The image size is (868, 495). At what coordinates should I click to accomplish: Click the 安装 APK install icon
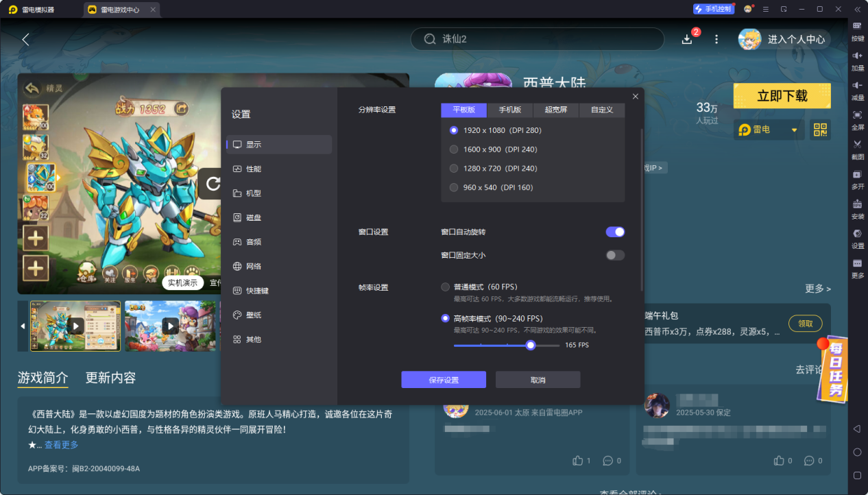[857, 204]
